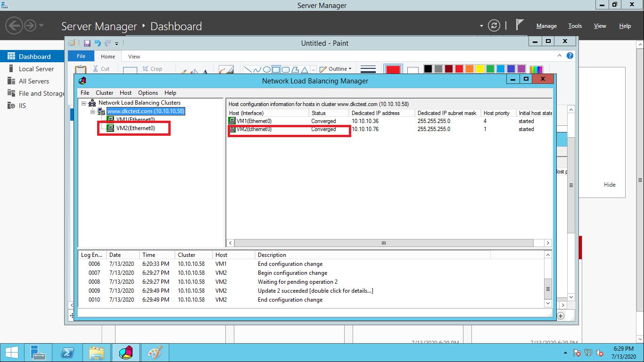Open the File menu in NLB Manager
Image resolution: width=644 pixels, height=362 pixels.
click(x=85, y=93)
